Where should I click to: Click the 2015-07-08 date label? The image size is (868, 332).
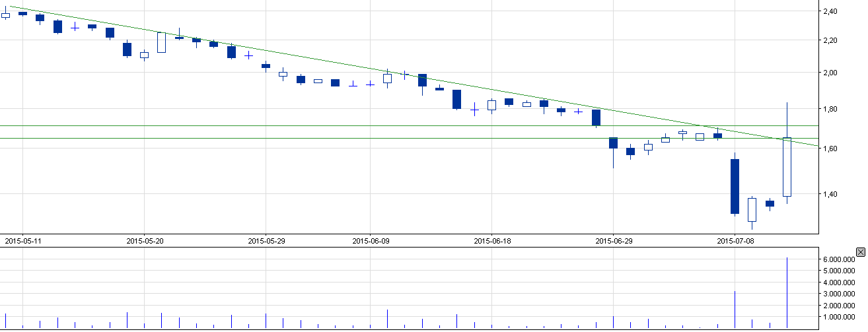735,241
